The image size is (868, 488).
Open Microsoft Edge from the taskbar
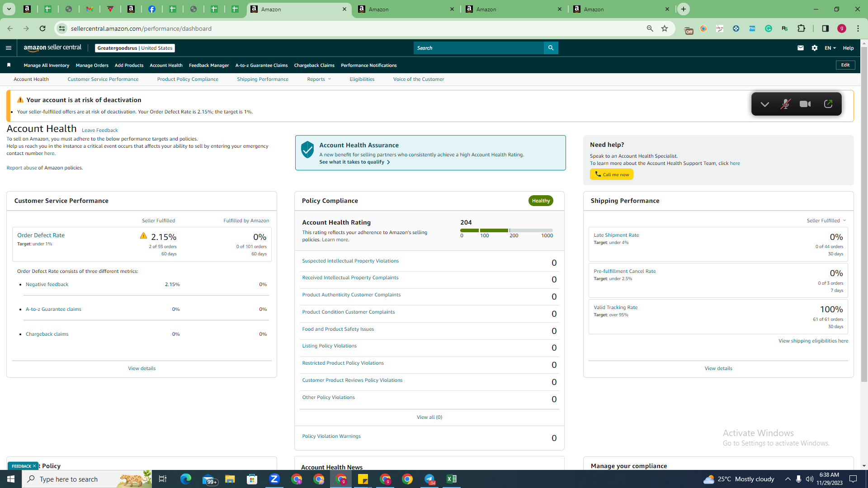coord(186,479)
